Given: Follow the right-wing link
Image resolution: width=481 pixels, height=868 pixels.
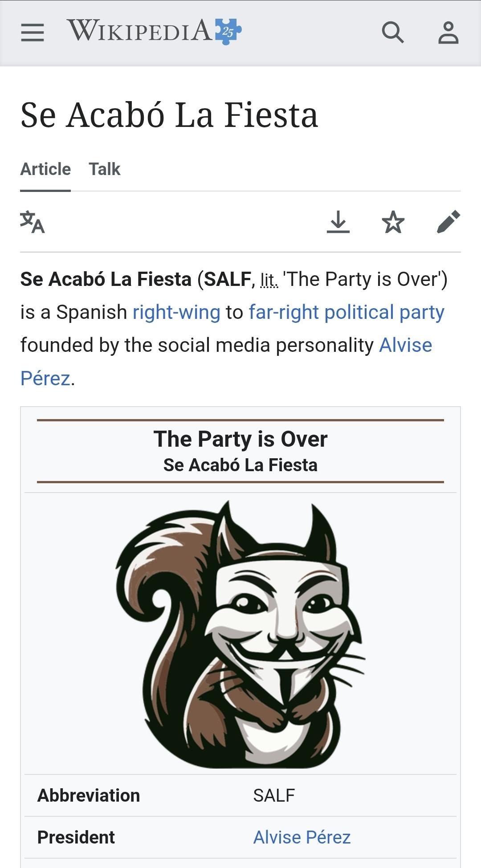Looking at the screenshot, I should pos(176,312).
